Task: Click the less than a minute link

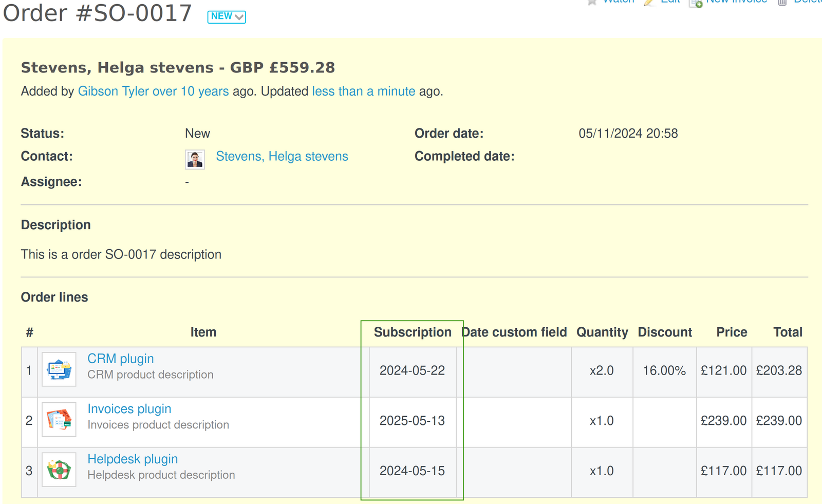Action: (x=363, y=91)
